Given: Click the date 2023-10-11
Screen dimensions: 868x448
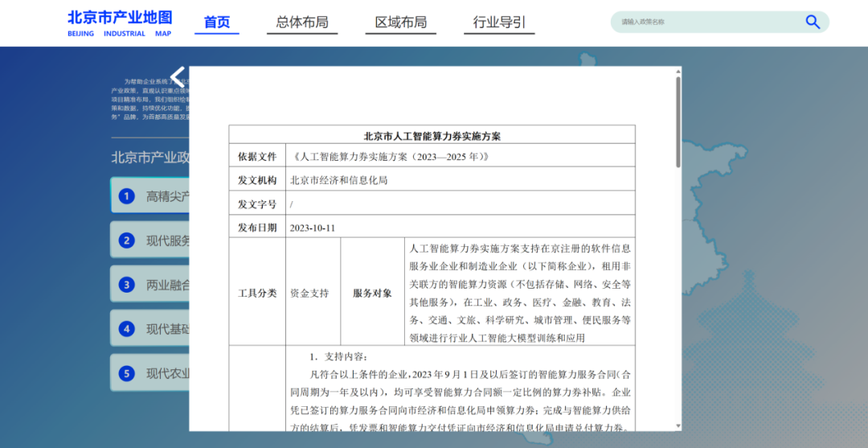Looking at the screenshot, I should (312, 228).
